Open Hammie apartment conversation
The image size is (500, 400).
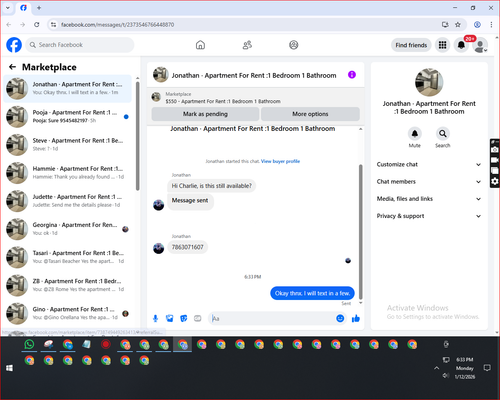tap(68, 173)
